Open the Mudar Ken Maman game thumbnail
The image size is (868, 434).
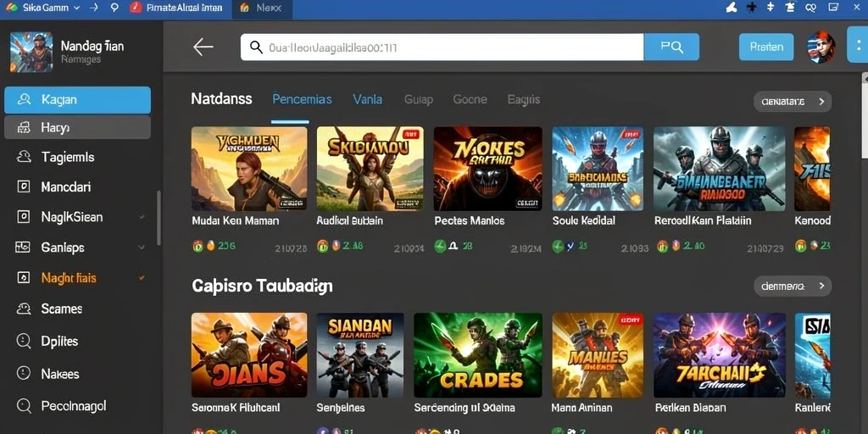pyautogui.click(x=249, y=169)
